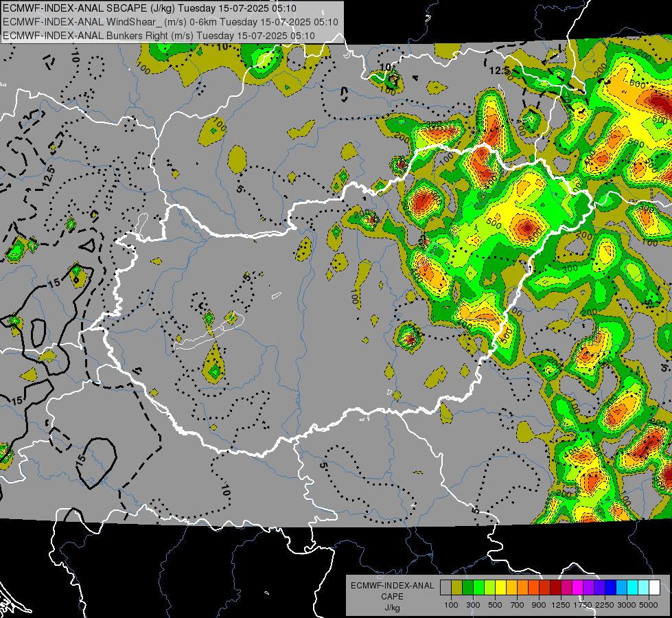Pick the gray swatch in the CAPE legend
This screenshot has width=672, height=618.
(445, 587)
